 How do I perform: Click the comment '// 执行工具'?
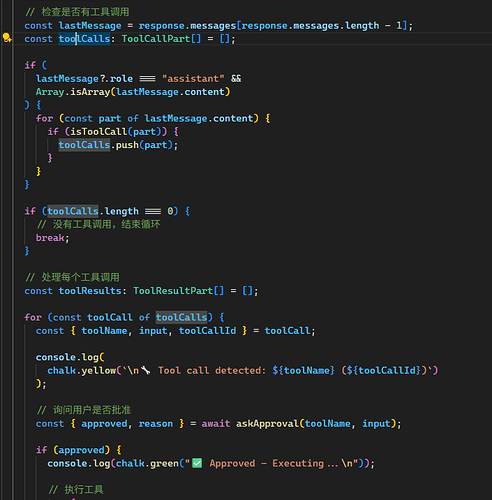click(76, 490)
